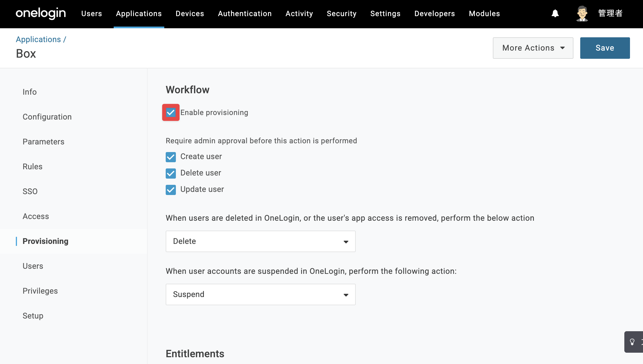Click the OneLogin logo
643x364 pixels.
[x=41, y=13]
